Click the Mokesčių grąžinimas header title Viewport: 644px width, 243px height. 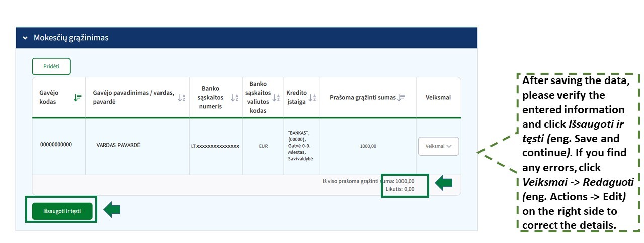click(71, 38)
